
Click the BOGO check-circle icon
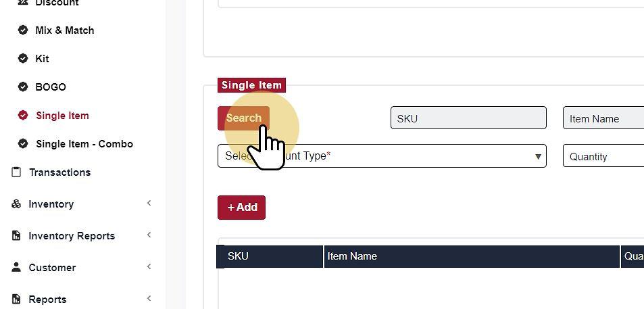click(23, 87)
